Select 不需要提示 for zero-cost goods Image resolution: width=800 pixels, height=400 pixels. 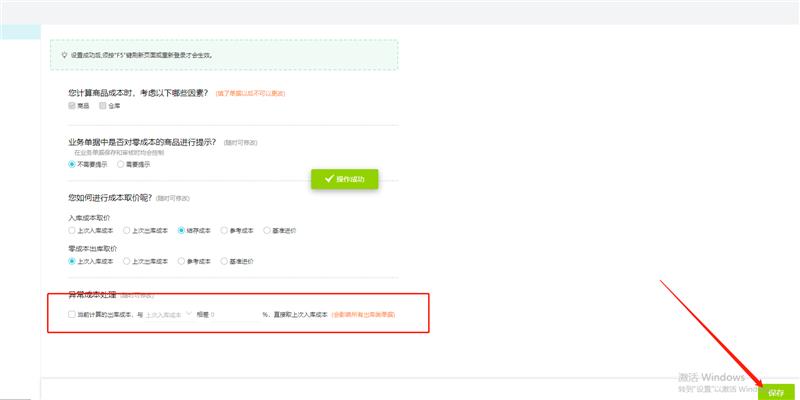tap(72, 164)
